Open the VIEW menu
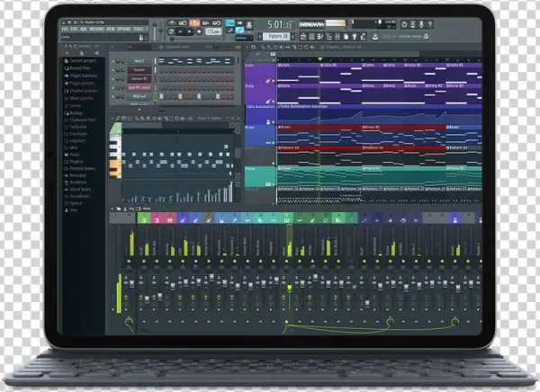 (x=111, y=30)
